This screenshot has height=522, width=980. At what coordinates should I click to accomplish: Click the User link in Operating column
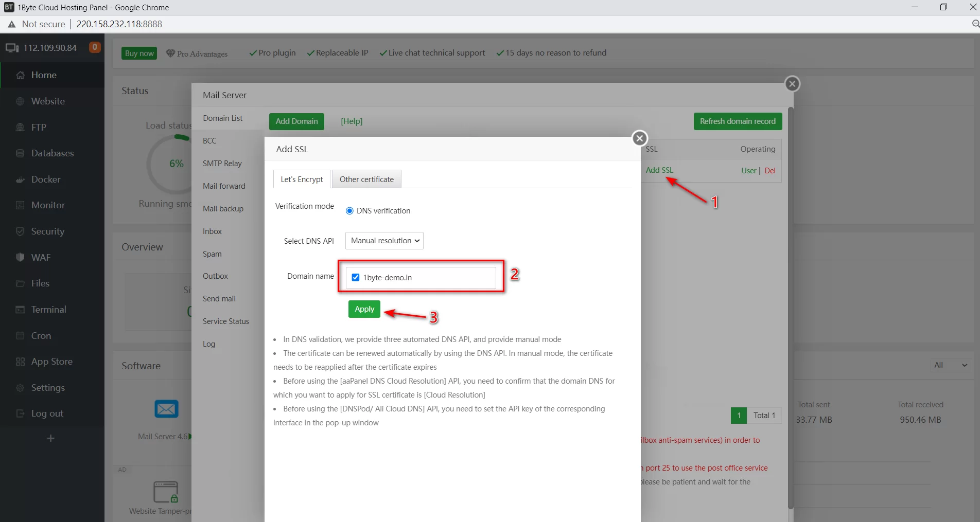(x=748, y=171)
